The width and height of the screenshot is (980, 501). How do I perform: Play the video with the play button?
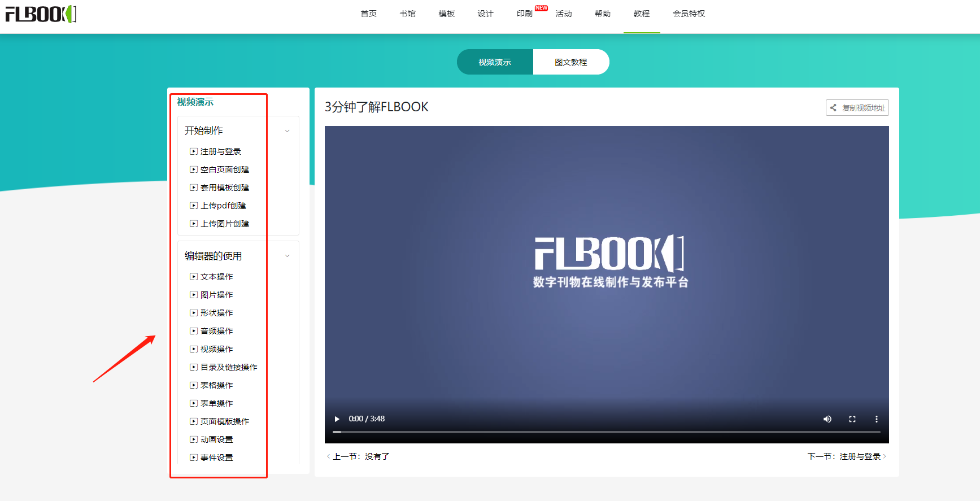click(x=337, y=419)
